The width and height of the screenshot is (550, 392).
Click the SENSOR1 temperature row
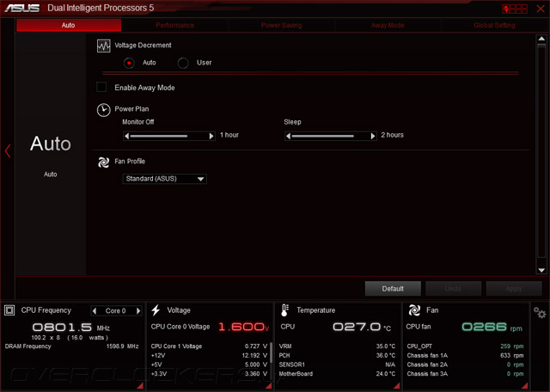coord(337,364)
